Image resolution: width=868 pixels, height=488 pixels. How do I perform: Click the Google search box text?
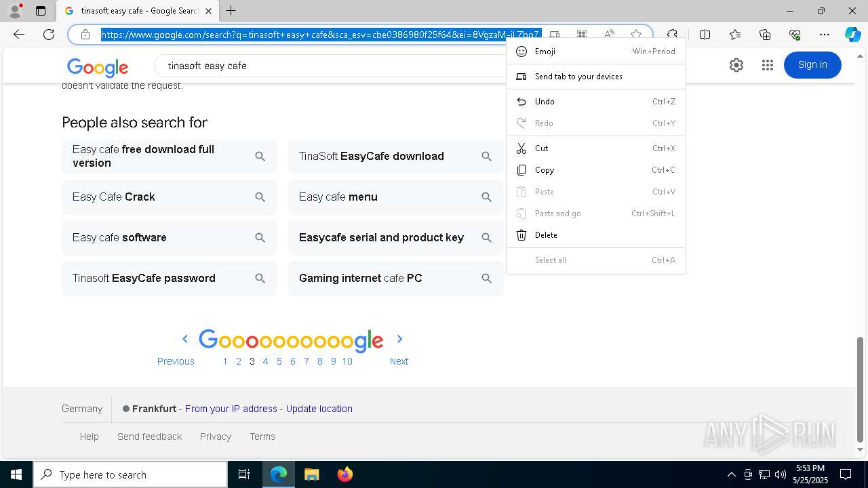[x=208, y=66]
